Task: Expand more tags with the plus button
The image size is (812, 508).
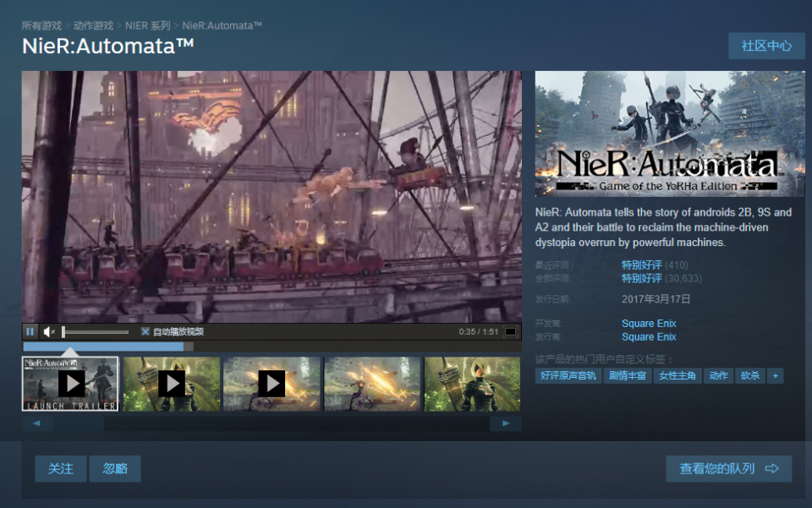Action: coord(775,375)
